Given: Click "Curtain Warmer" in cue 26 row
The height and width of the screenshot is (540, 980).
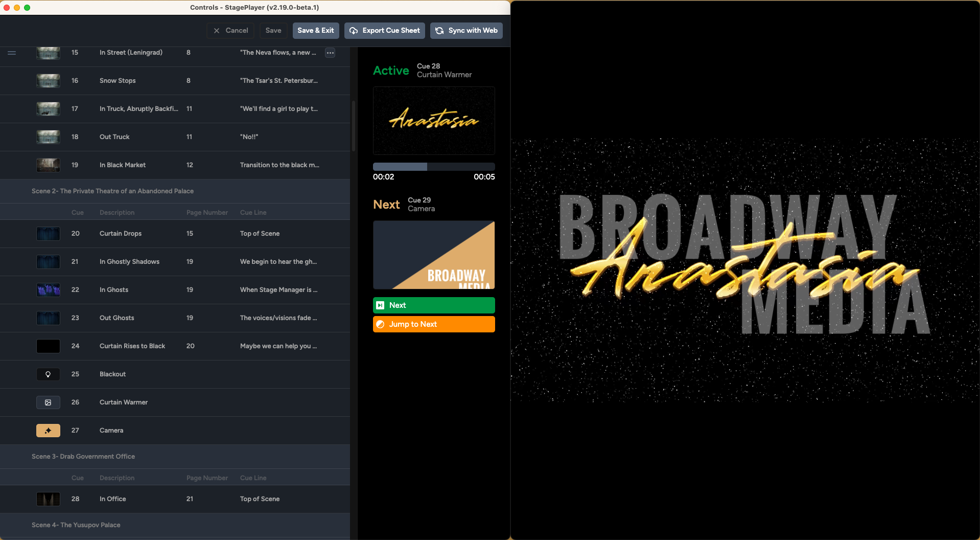Looking at the screenshot, I should [124, 402].
